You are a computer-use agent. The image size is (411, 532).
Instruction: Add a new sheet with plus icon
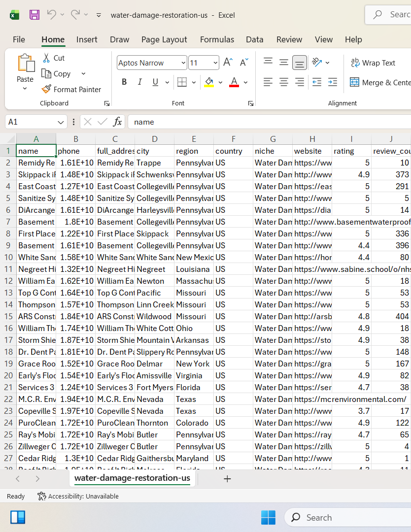(x=227, y=479)
